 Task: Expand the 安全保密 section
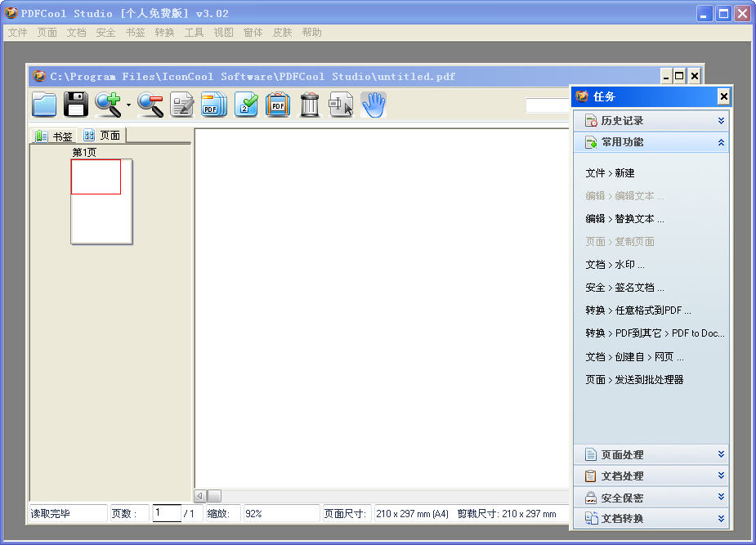[651, 498]
